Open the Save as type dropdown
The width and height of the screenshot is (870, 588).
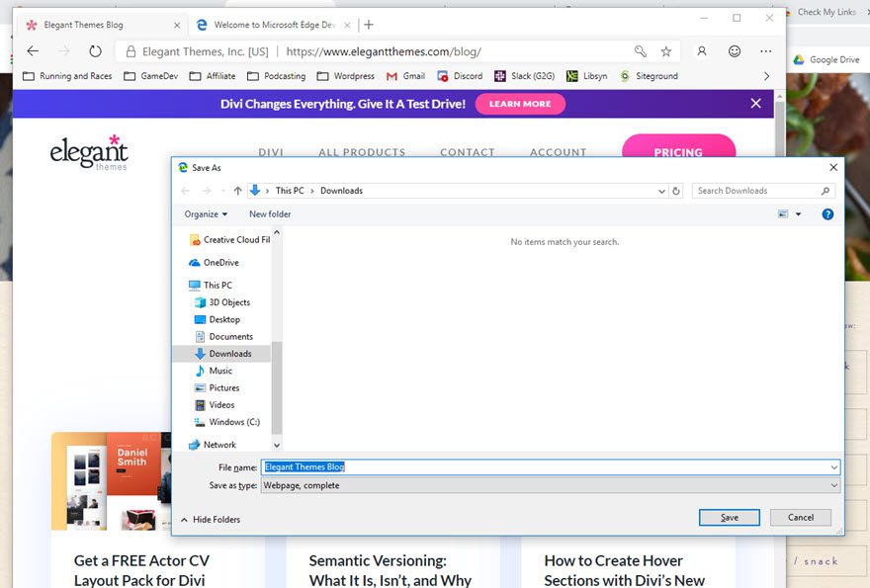[833, 485]
